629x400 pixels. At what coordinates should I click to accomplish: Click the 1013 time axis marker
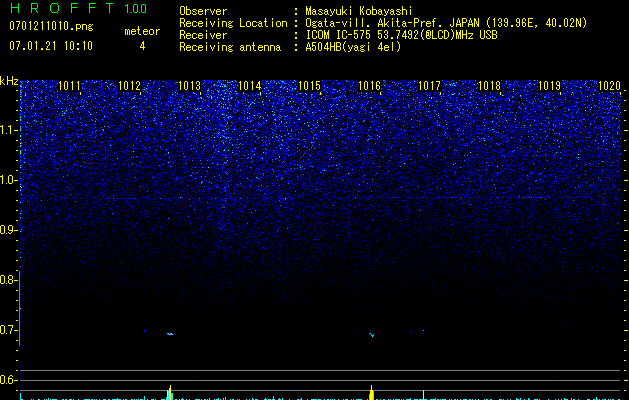pyautogui.click(x=189, y=86)
